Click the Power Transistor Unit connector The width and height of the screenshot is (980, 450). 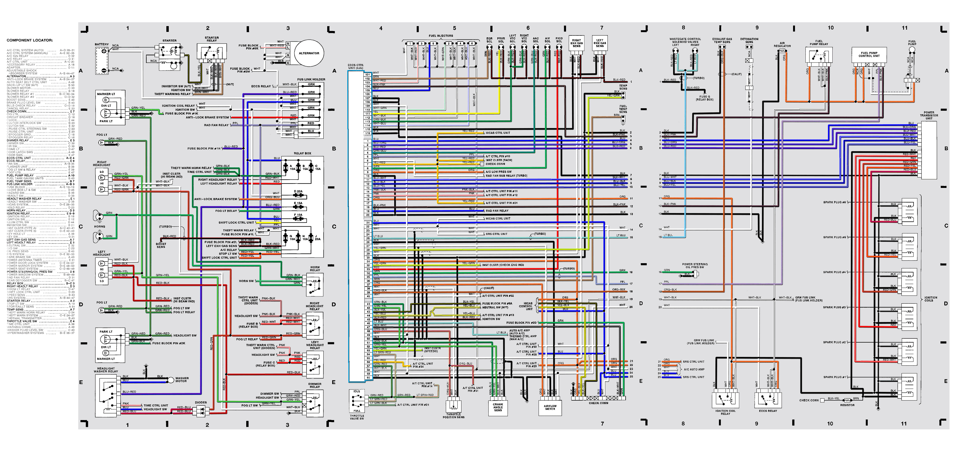point(928,150)
